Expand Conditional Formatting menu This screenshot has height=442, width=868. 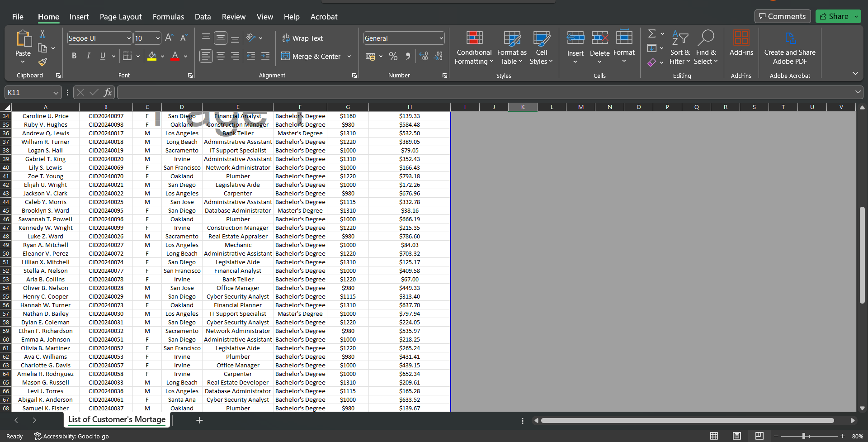[474, 48]
